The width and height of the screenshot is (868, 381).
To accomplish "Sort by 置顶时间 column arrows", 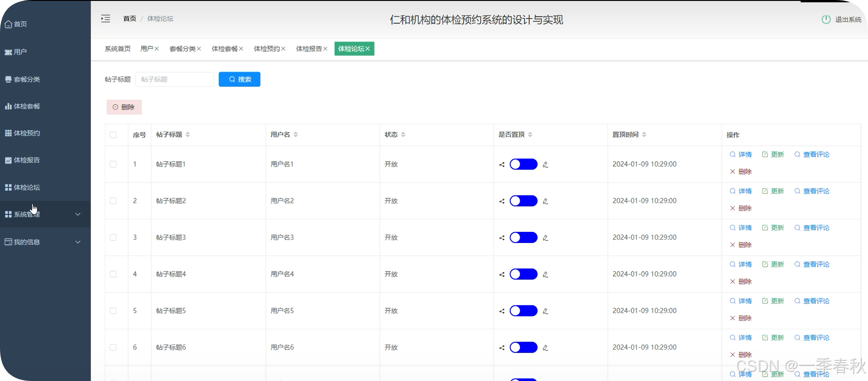I will coord(644,135).
